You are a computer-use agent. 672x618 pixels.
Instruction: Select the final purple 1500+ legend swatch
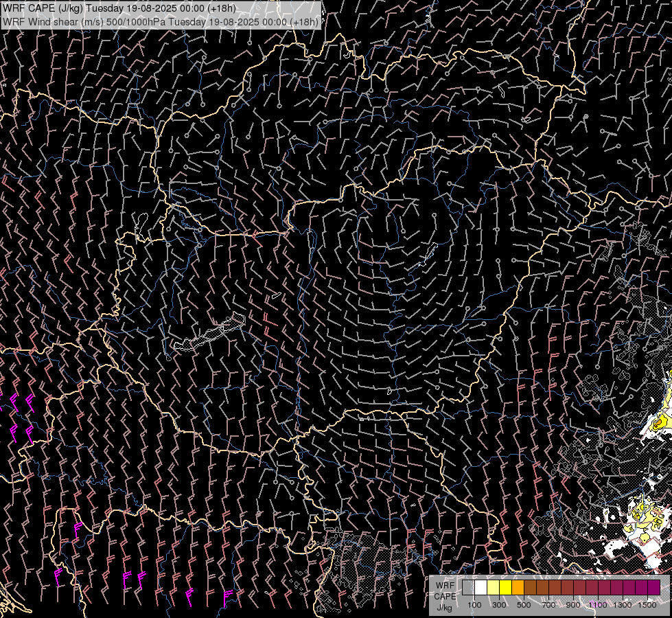[x=653, y=587]
